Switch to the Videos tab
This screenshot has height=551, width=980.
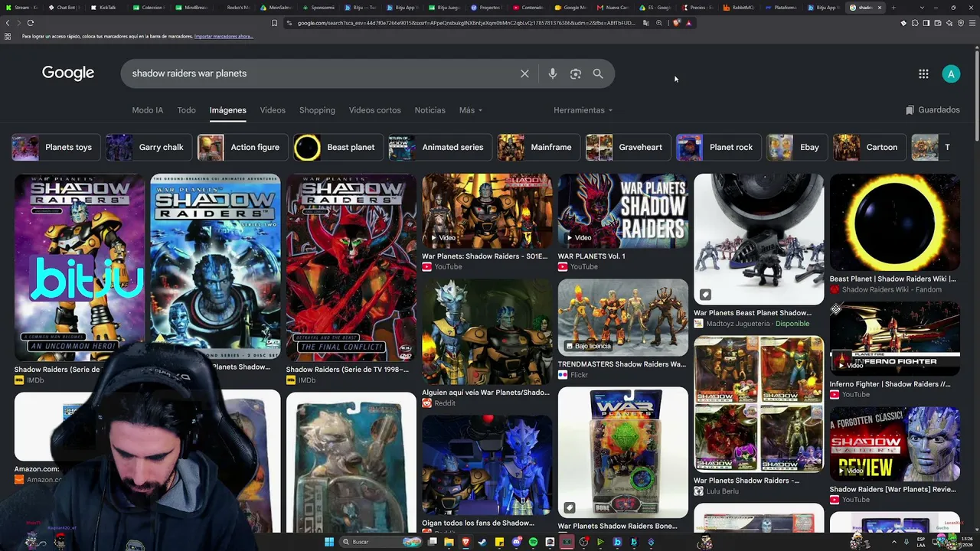(x=273, y=110)
